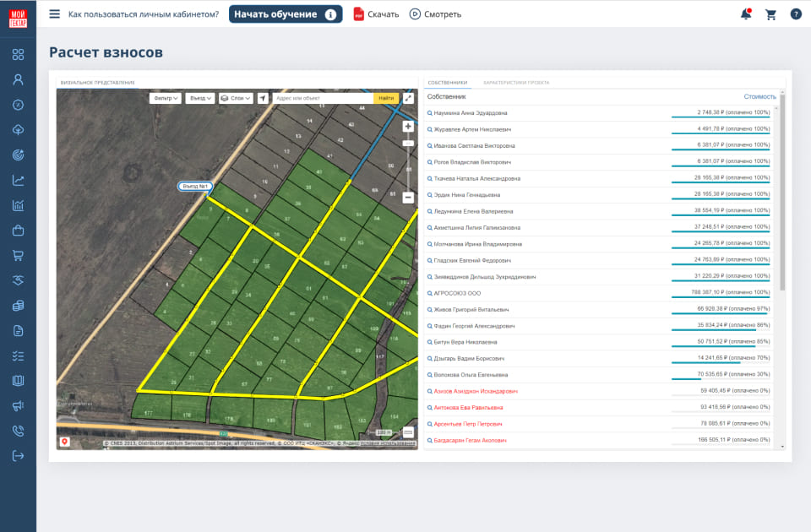
Task: Select the Собственники tab
Action: click(x=447, y=83)
